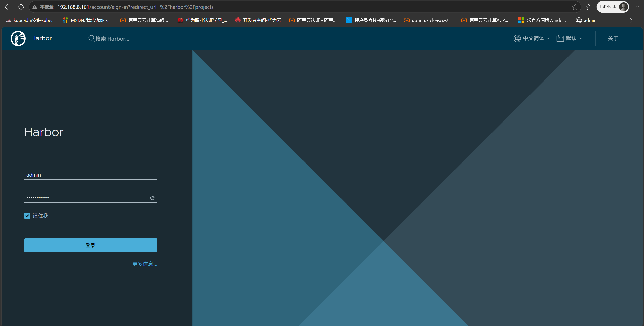The image size is (644, 326).
Task: Open the 默认 date format dropdown
Action: coord(569,38)
